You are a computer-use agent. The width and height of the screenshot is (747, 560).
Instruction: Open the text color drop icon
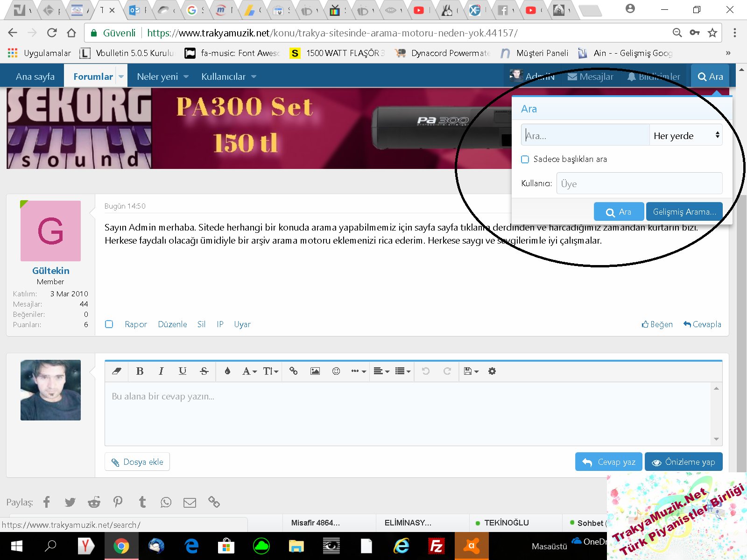pos(227,371)
